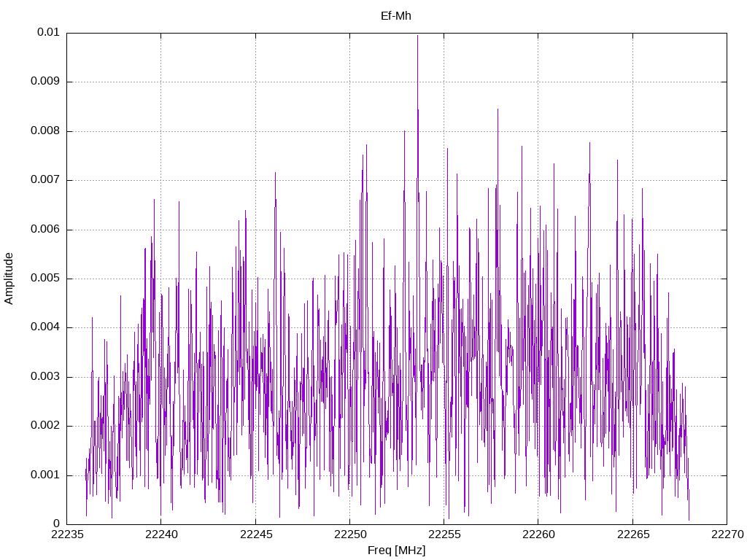Click the y-axis tick label "0.009"
This screenshot has height=560, width=747.
(x=45, y=82)
